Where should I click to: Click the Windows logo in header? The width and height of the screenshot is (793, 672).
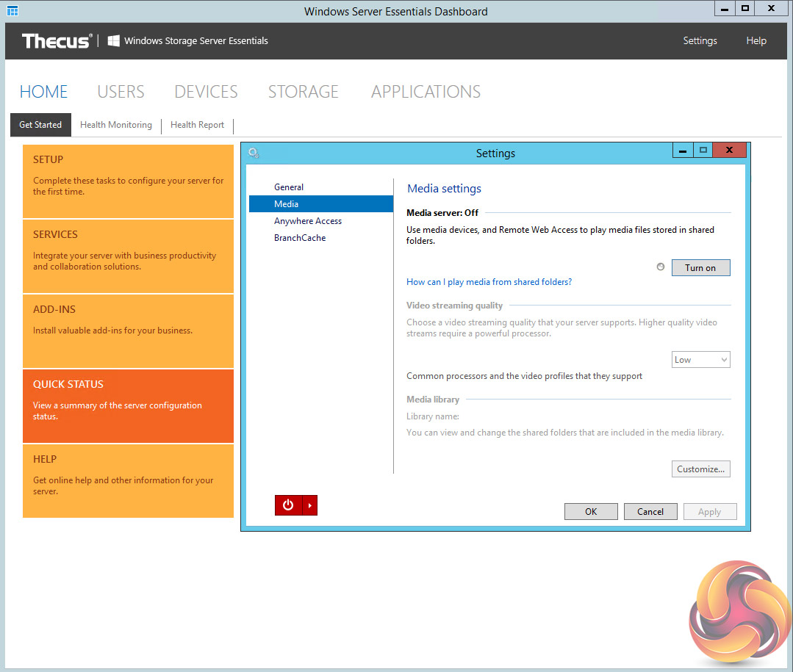point(114,41)
